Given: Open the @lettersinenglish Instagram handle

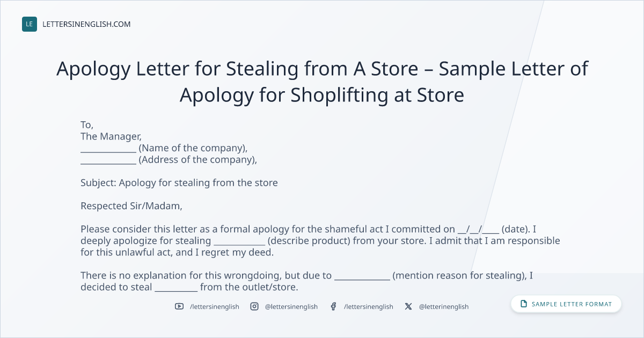Looking at the screenshot, I should coord(291,306).
